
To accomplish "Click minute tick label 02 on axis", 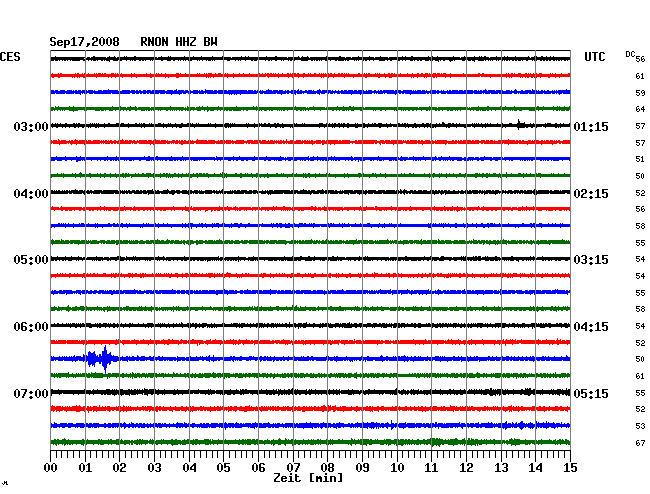I will tap(119, 468).
